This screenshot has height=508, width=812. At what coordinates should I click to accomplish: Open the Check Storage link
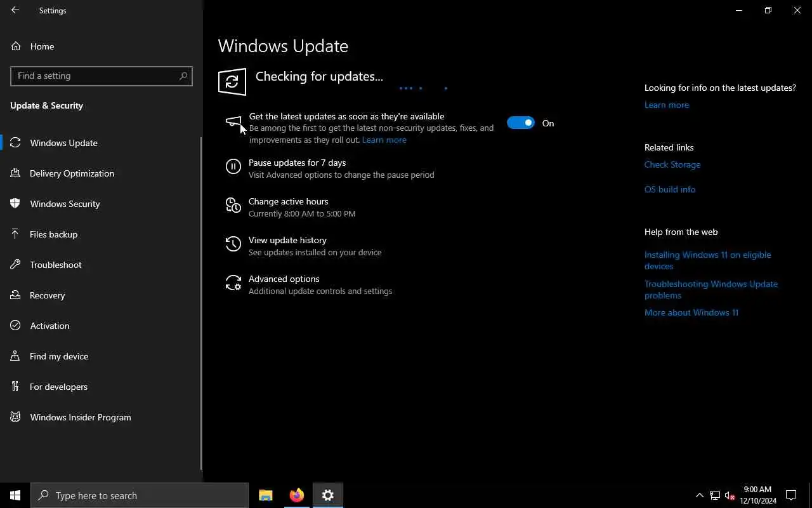point(672,164)
